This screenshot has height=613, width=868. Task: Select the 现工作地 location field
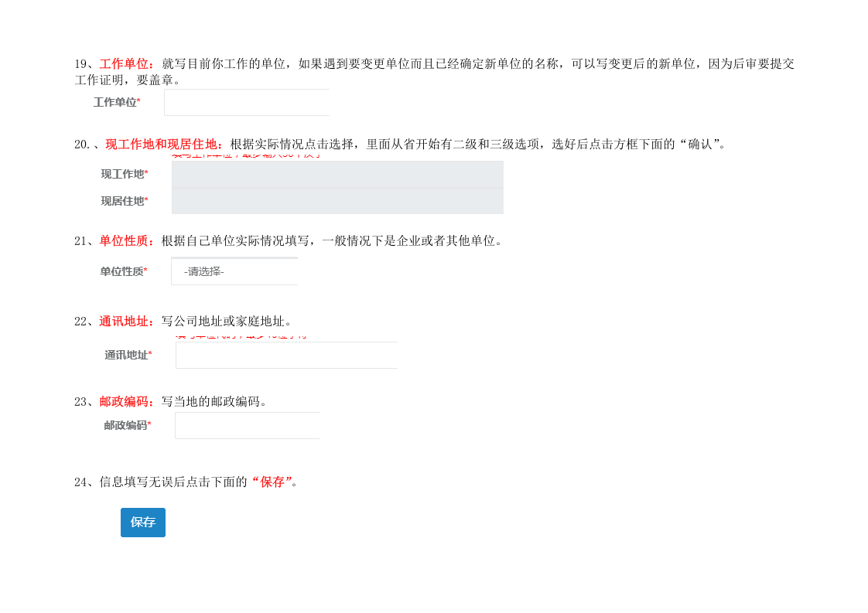pyautogui.click(x=337, y=174)
